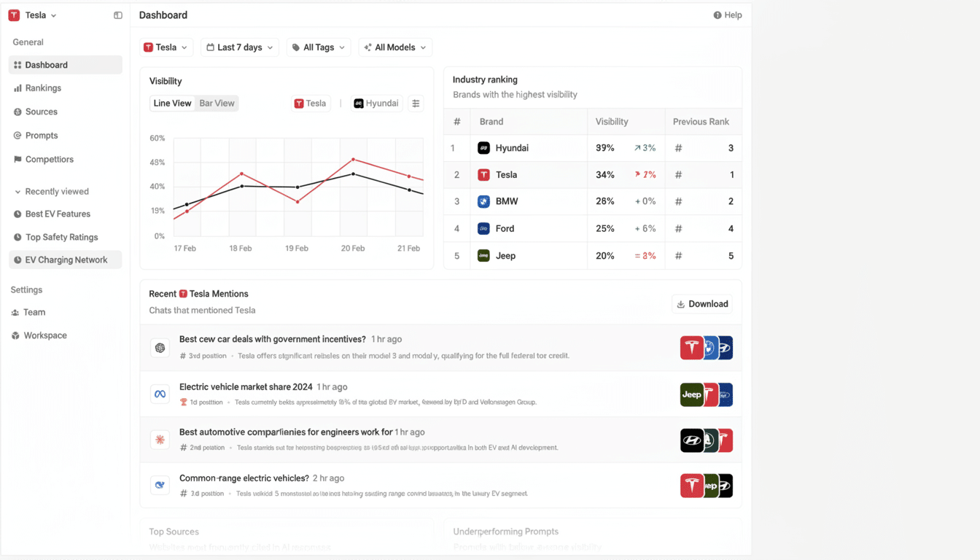980x560 pixels.
Task: Expand the All Tags filter
Action: tap(318, 47)
